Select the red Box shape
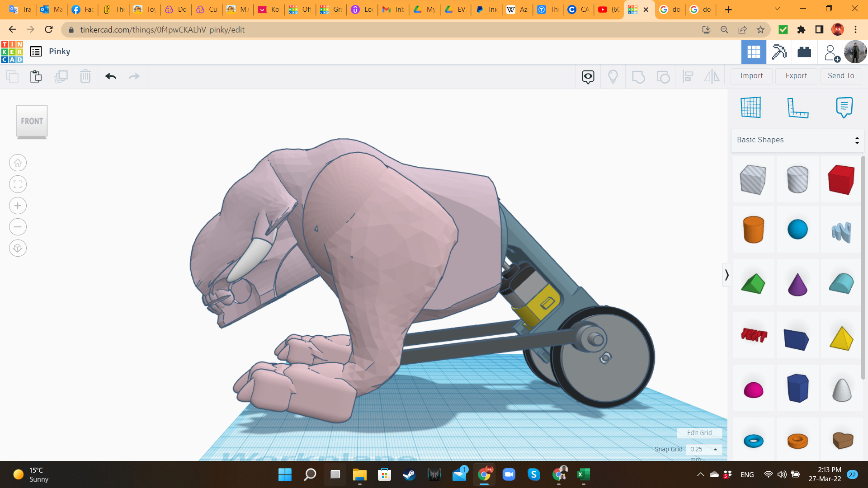Viewport: 868px width, 488px height. point(841,179)
